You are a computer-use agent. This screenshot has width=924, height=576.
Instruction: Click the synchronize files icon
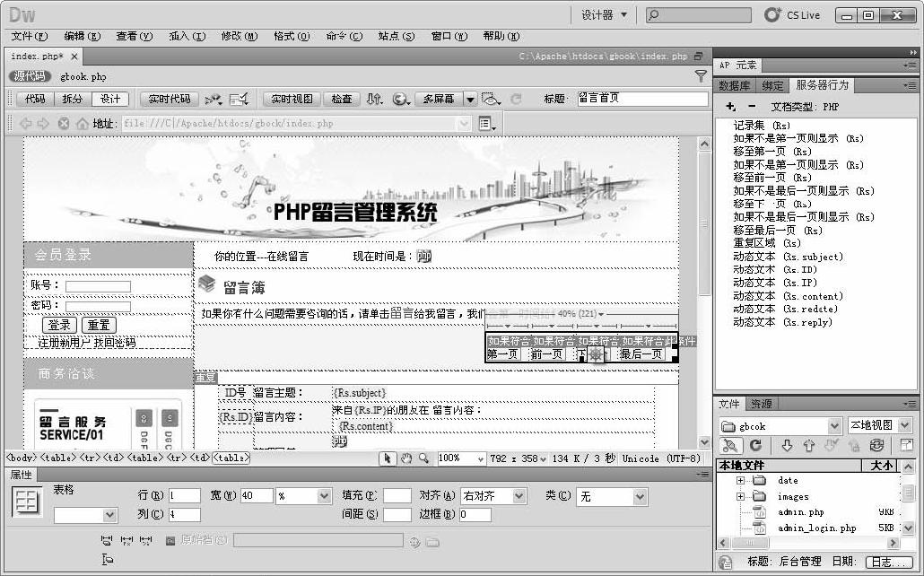click(x=876, y=446)
